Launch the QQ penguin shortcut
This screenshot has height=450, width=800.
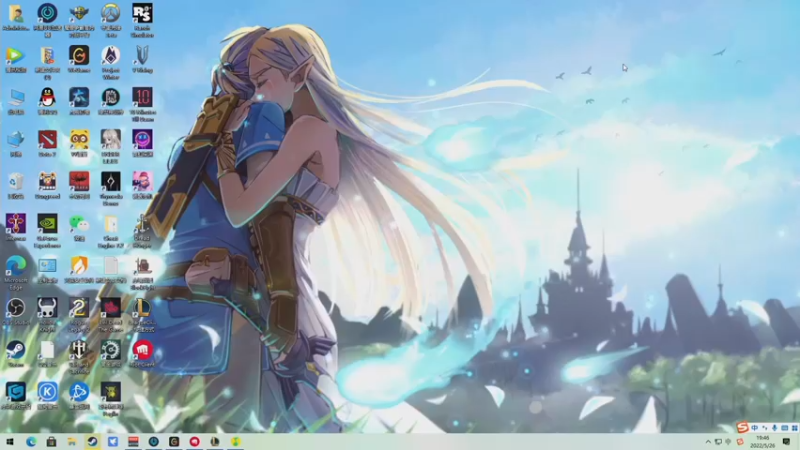[x=47, y=97]
